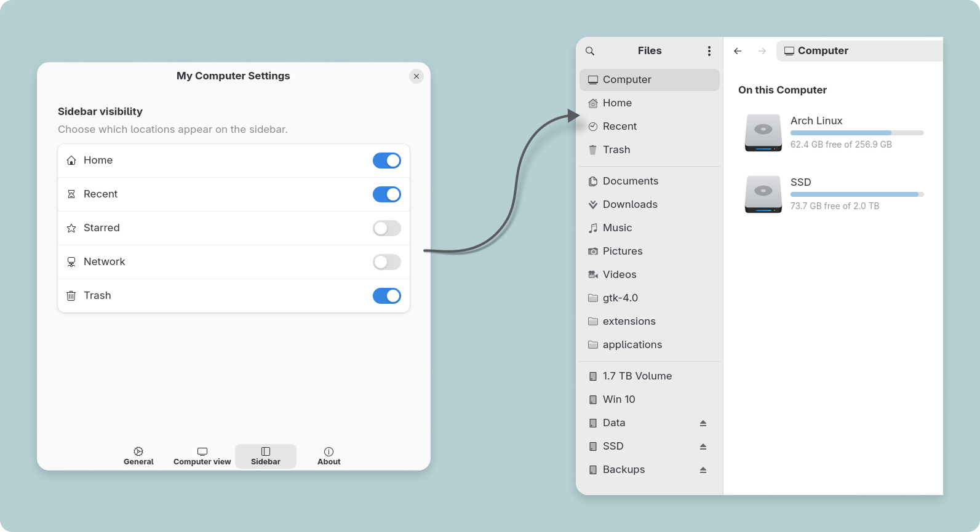Toggle the Trash sidebar switch off
Image resolution: width=980 pixels, height=532 pixels.
pos(387,296)
